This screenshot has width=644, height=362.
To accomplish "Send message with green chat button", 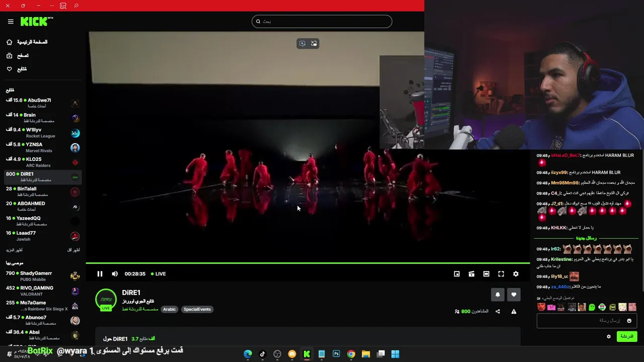I will click(626, 336).
